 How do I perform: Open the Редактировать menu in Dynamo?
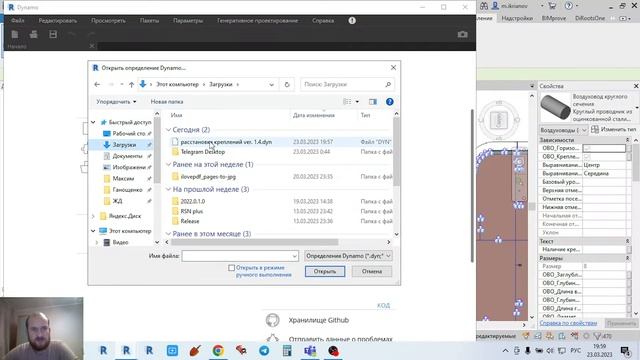tap(58, 20)
